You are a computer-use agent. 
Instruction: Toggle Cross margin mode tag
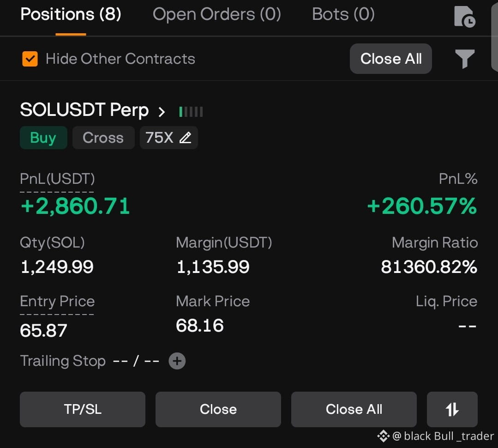click(x=103, y=138)
